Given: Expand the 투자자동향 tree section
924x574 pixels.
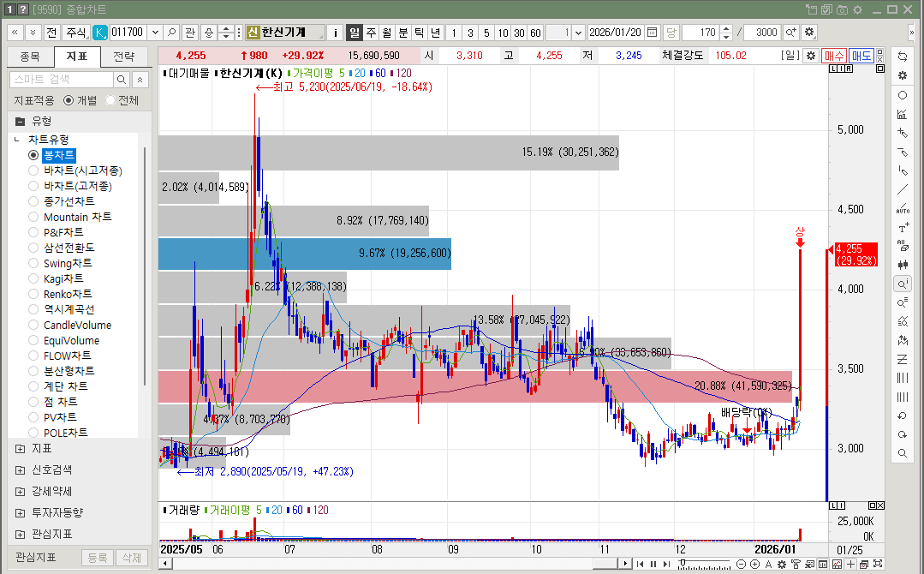Looking at the screenshot, I should point(20,512).
